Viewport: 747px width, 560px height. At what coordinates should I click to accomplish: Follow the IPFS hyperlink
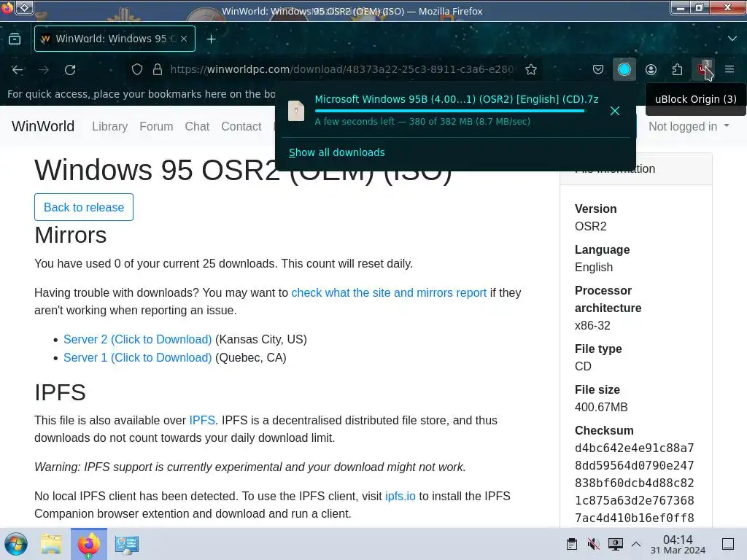coord(202,420)
